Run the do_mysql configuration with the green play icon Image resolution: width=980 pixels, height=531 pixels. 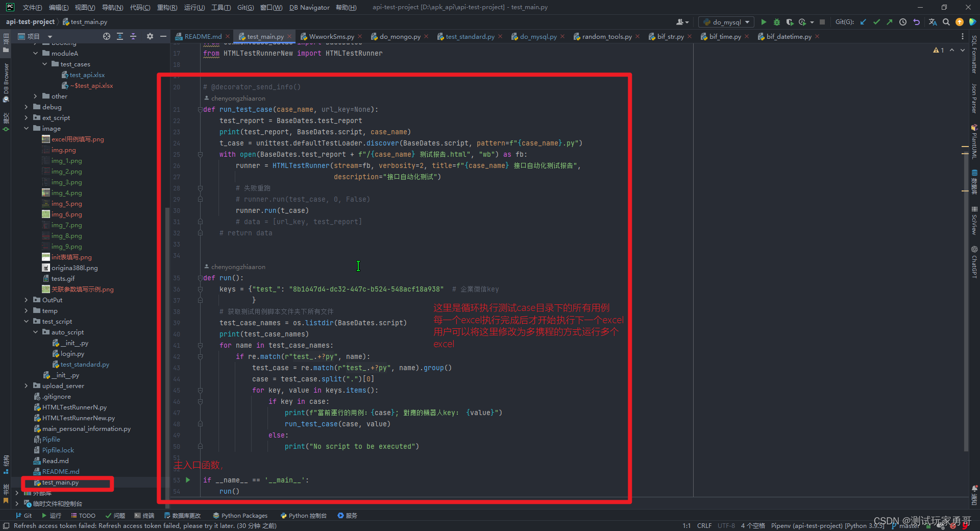click(764, 22)
